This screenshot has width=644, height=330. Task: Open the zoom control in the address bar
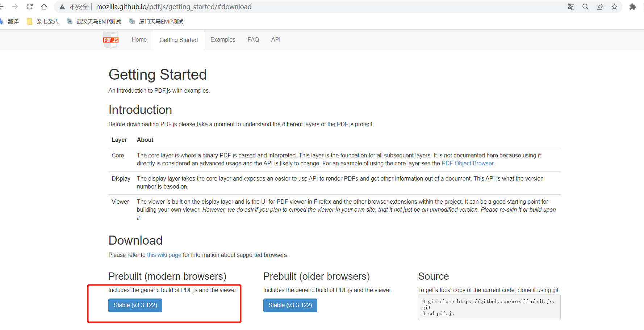click(585, 7)
